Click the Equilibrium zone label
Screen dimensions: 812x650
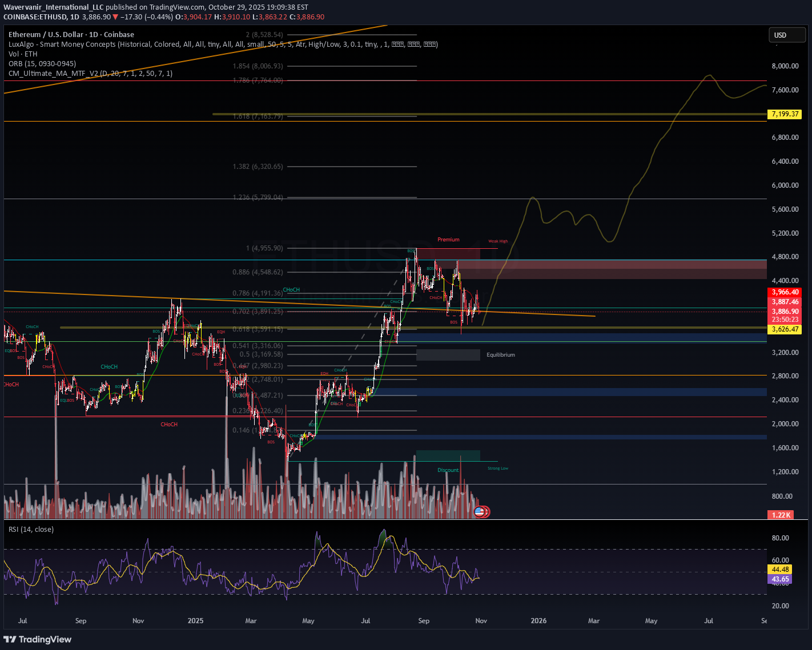500,355
